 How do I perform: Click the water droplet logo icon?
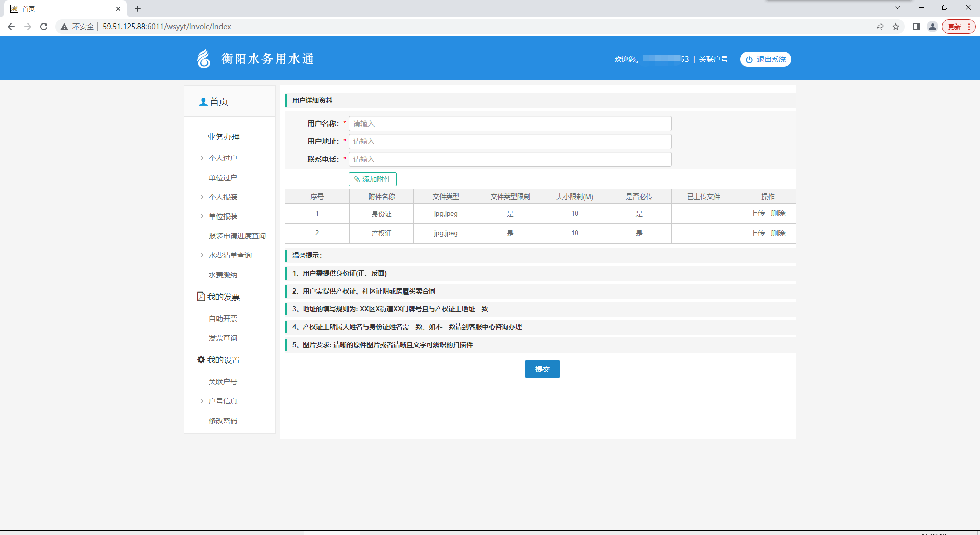click(x=204, y=59)
